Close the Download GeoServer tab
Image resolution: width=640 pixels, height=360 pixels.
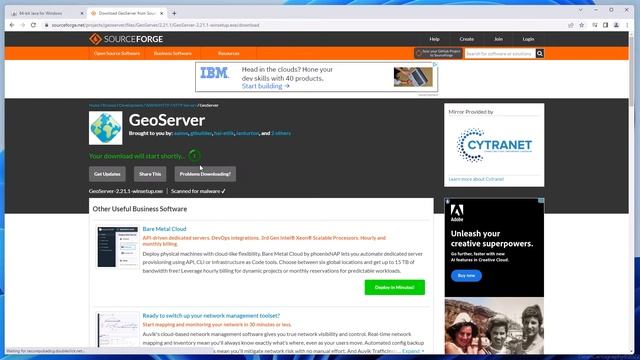162,13
